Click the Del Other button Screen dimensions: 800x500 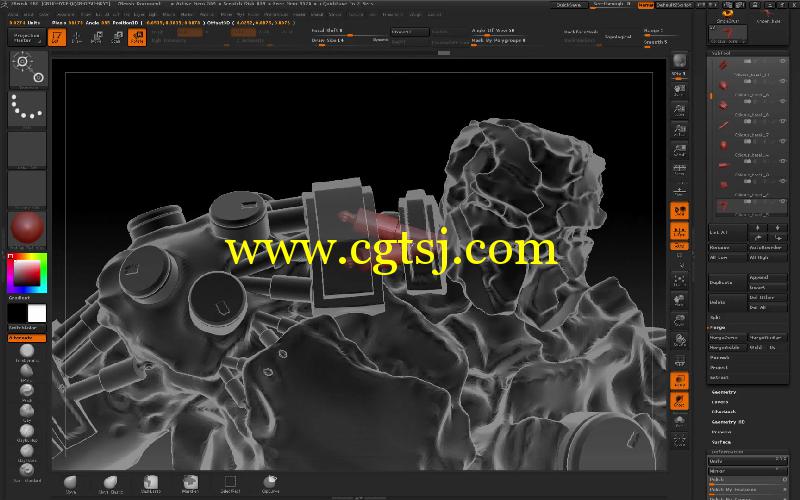click(x=767, y=297)
